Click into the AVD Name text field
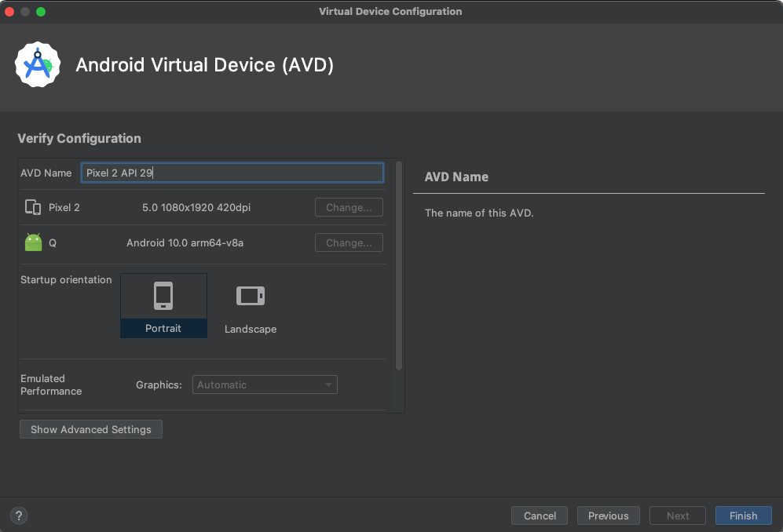 tap(232, 173)
